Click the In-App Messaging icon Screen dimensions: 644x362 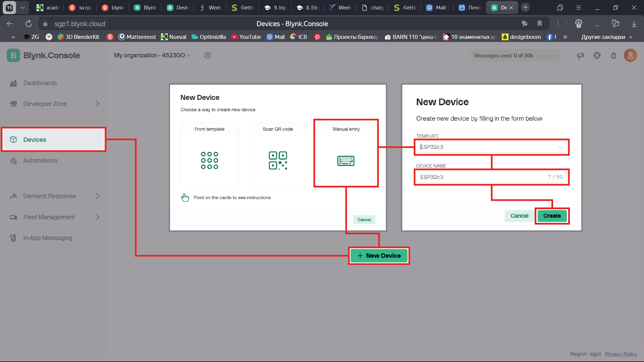point(13,238)
